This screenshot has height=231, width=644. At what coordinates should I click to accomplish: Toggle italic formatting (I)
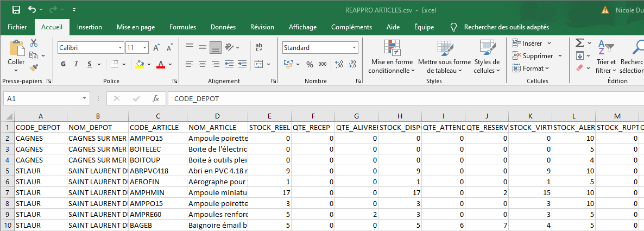[76, 64]
